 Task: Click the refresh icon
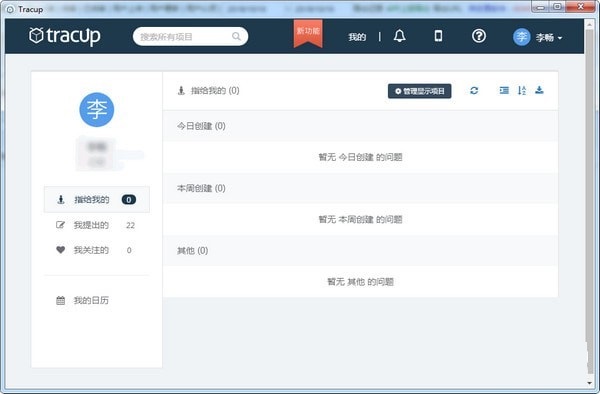[x=474, y=91]
